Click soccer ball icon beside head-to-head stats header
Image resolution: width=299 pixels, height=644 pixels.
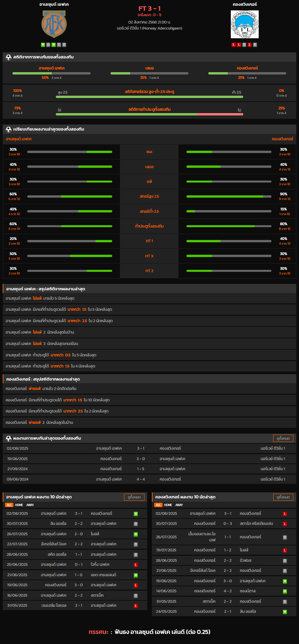9,57
